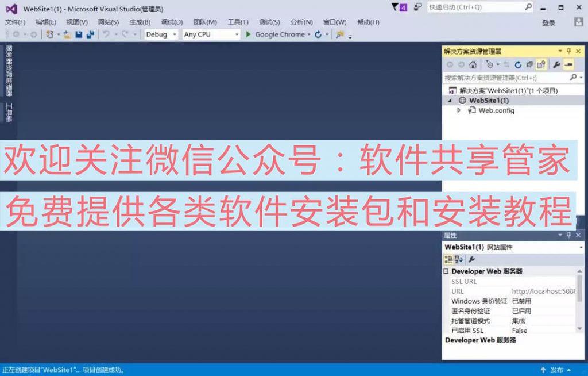Viewport: 588px width, 376px height.
Task: Open dropdown arrow next to New Project
Action: (x=59, y=34)
